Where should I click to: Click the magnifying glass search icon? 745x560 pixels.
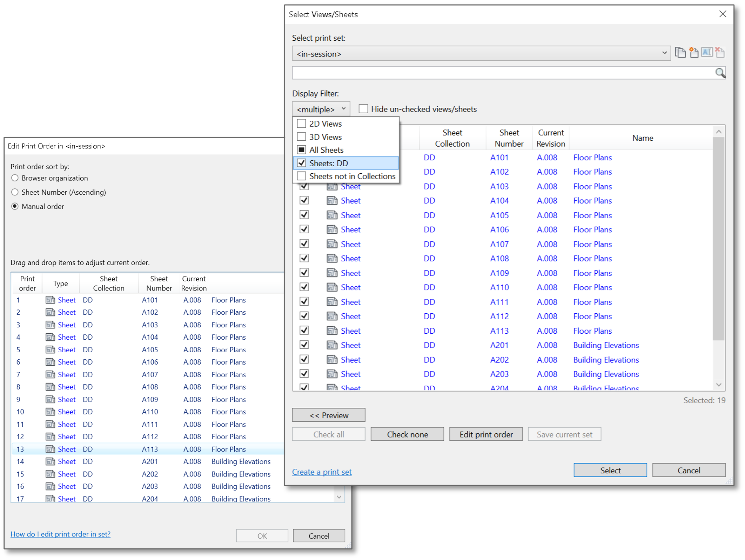[720, 73]
